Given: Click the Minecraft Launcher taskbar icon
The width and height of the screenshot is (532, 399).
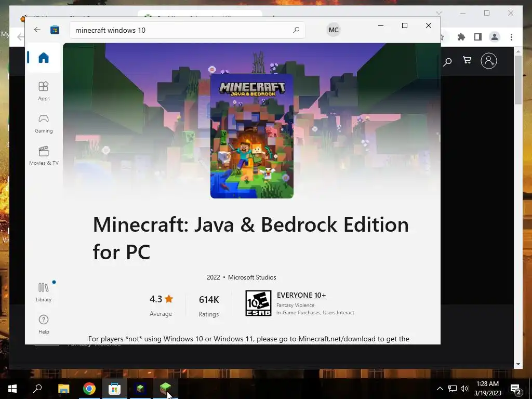Looking at the screenshot, I should click(x=140, y=389).
